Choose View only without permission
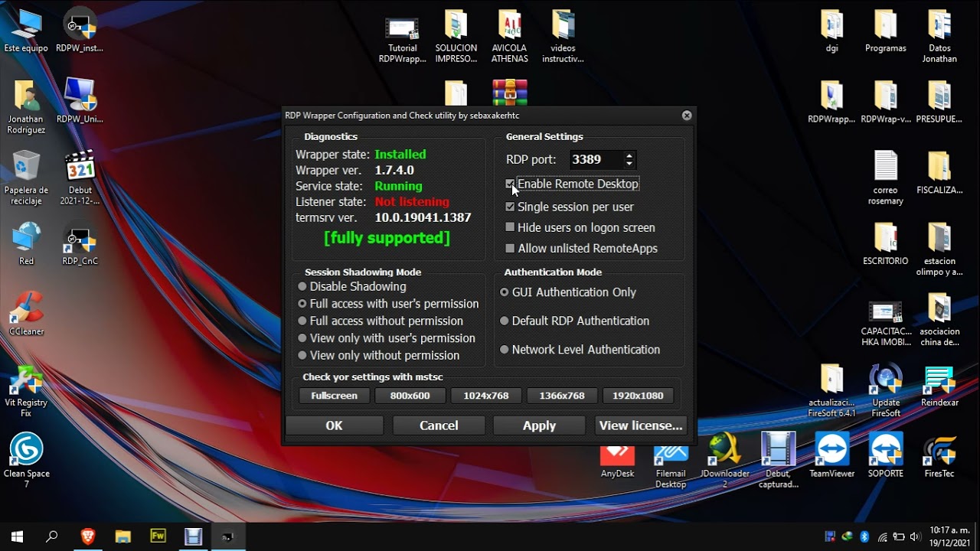980x551 pixels. click(302, 355)
